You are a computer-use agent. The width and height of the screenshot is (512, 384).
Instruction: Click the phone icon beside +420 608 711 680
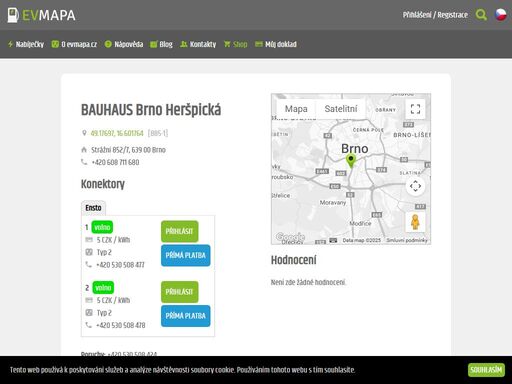click(x=84, y=162)
